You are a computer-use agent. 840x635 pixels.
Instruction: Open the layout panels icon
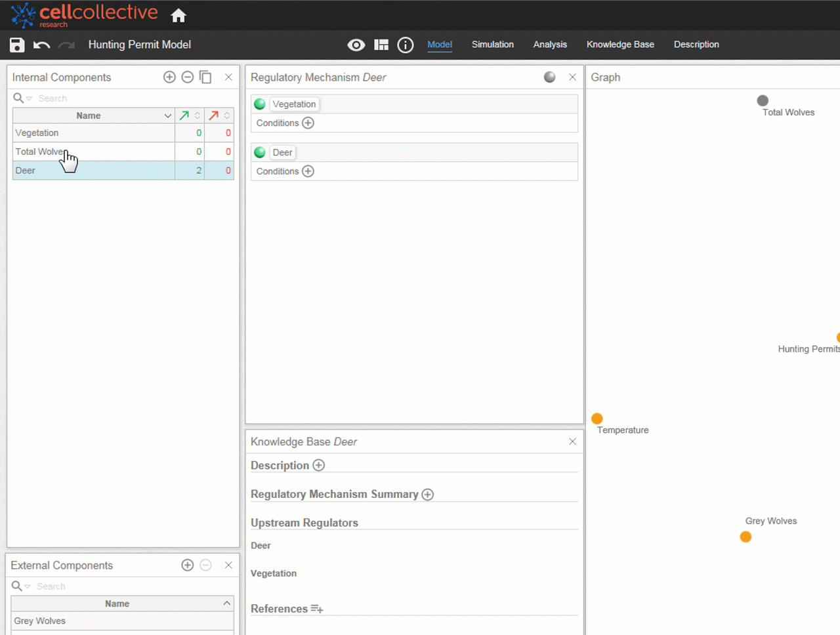pos(381,45)
